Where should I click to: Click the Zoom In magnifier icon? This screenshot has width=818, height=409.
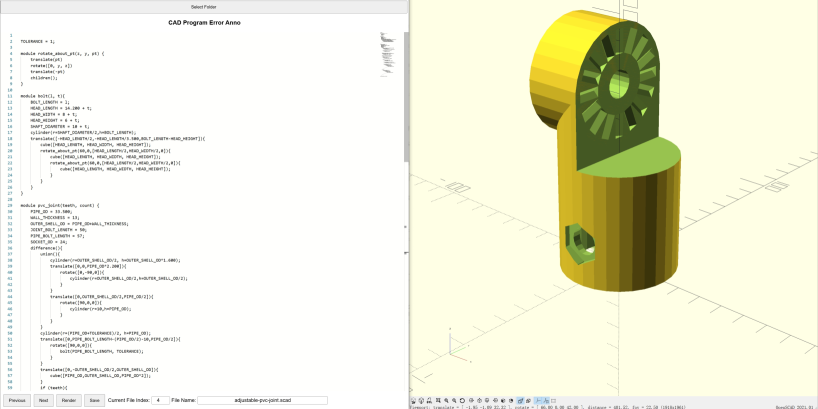click(x=446, y=400)
